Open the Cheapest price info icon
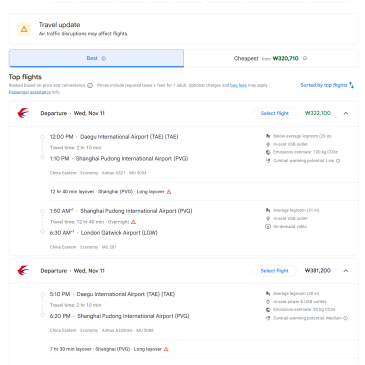Viewport: 365px width, 365px height. point(305,58)
